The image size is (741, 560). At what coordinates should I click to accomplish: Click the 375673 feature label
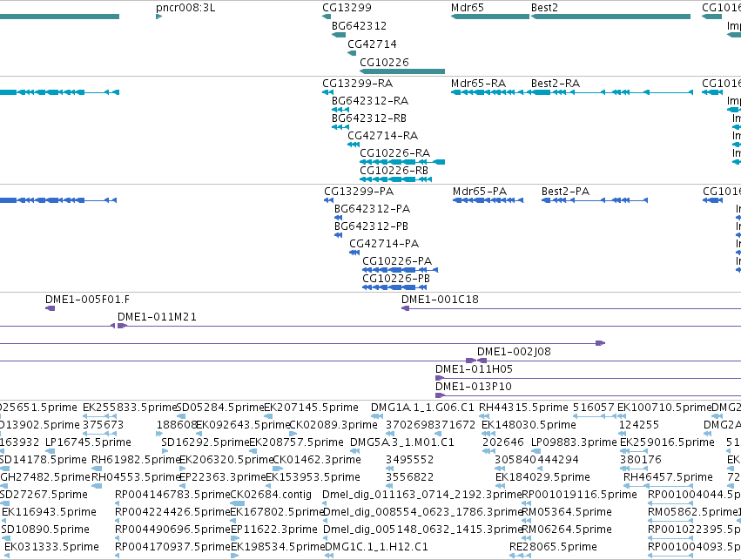tap(103, 425)
